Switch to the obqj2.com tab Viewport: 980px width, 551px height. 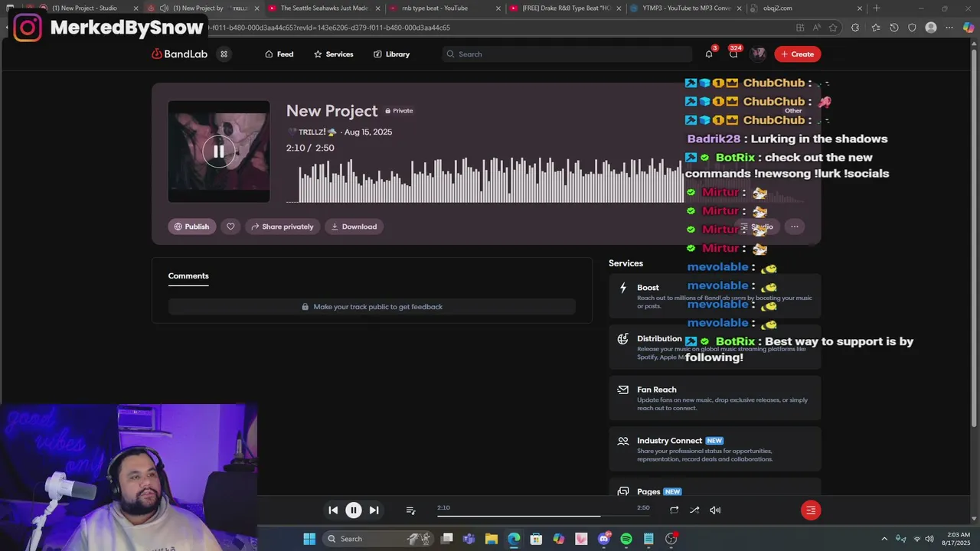click(805, 8)
